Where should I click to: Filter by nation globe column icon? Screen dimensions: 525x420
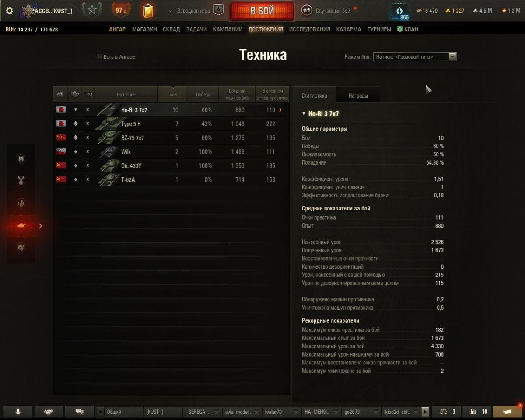[x=60, y=94]
